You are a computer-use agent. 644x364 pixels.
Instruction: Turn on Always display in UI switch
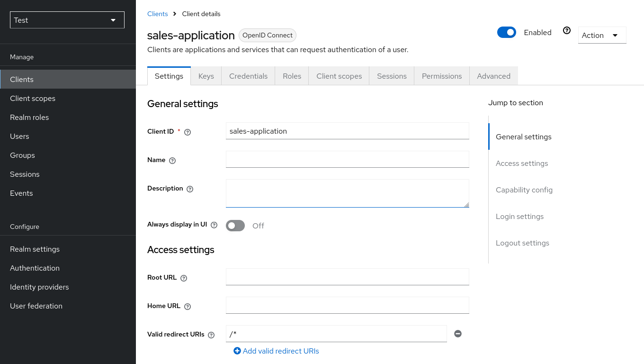pos(235,226)
